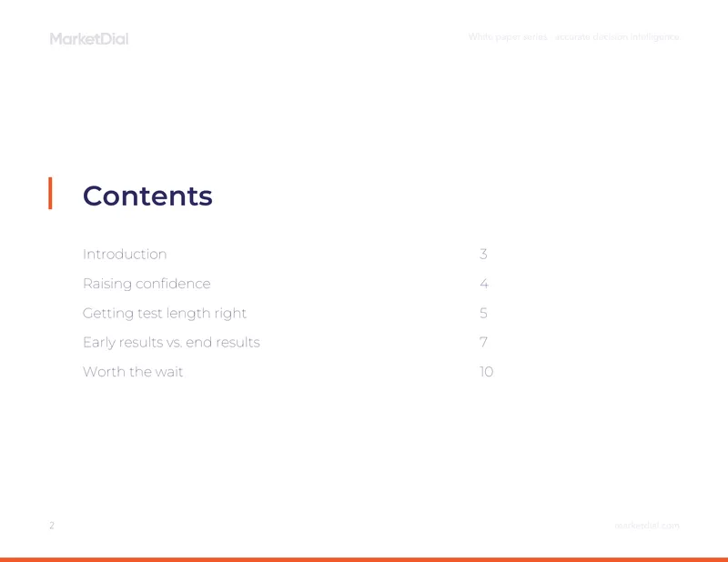Image resolution: width=728 pixels, height=562 pixels.
Task: Click page number 3 next to Introduction
Action: 483,254
